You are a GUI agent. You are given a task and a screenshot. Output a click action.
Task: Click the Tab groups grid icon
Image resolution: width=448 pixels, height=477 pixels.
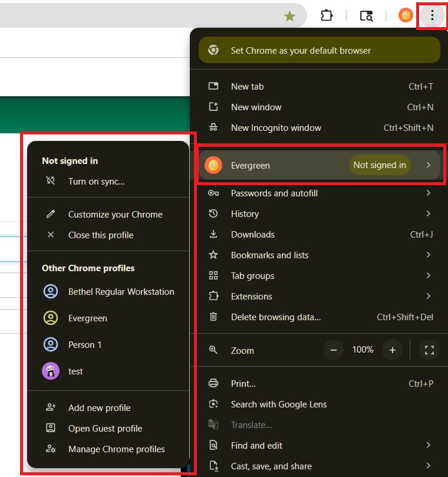213,275
